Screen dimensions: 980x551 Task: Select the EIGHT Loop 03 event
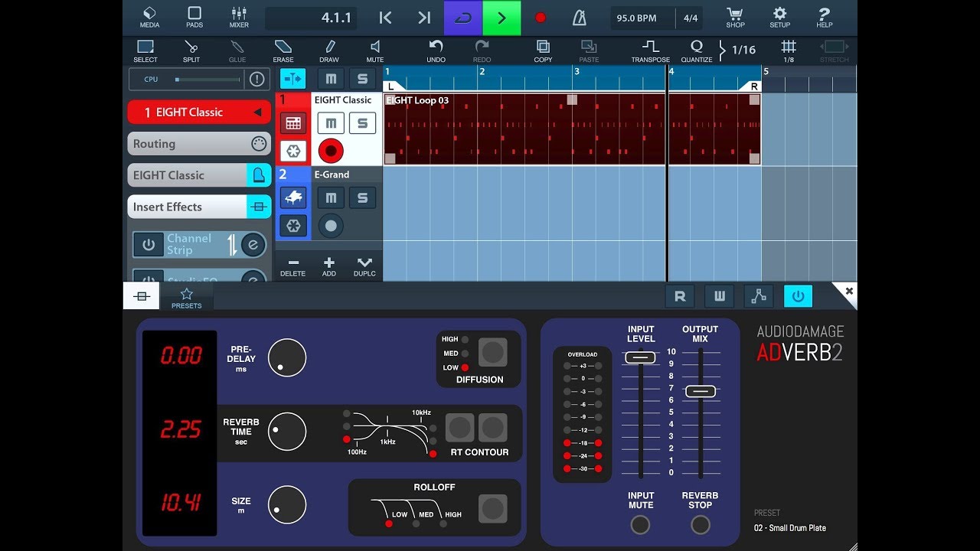(x=572, y=129)
